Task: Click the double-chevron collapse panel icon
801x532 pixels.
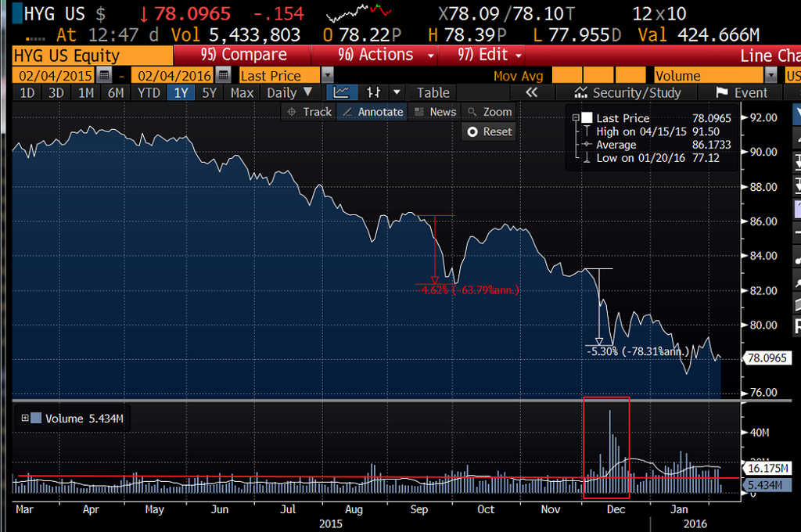Action: (x=532, y=92)
